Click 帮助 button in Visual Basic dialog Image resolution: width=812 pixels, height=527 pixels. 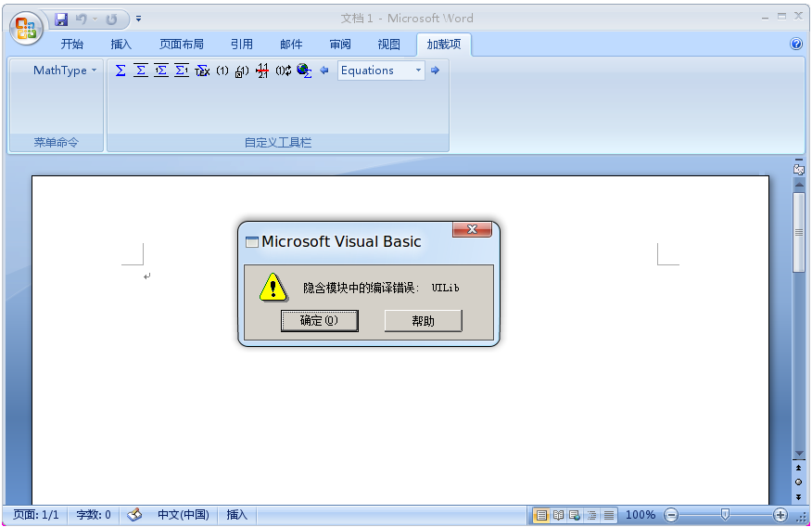point(423,321)
